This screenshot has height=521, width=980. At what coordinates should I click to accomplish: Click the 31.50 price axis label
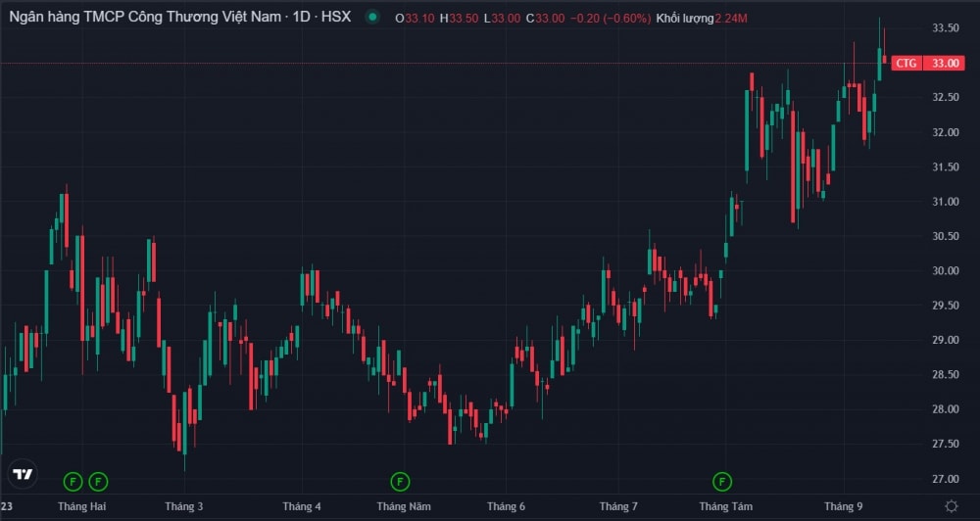pos(945,166)
